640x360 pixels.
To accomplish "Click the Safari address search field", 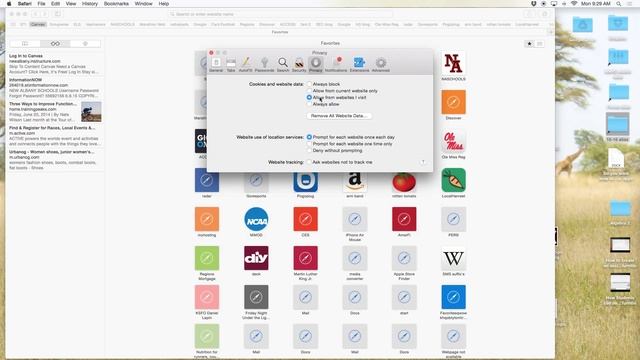I will pyautogui.click(x=280, y=14).
